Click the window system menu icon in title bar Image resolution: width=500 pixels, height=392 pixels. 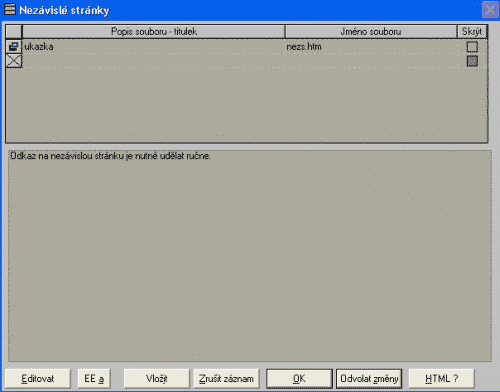[x=10, y=9]
